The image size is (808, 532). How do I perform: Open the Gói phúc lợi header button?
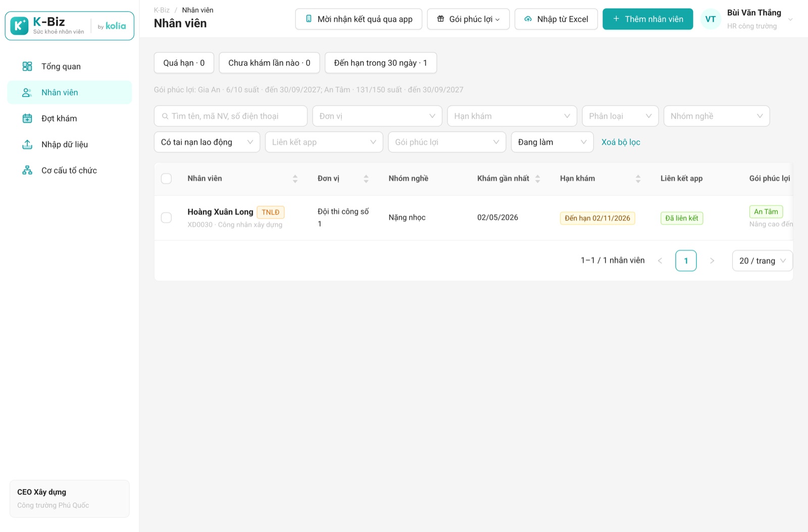click(468, 19)
